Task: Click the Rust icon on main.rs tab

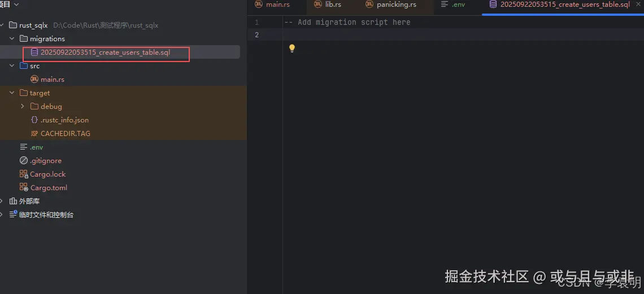Action: [258, 4]
